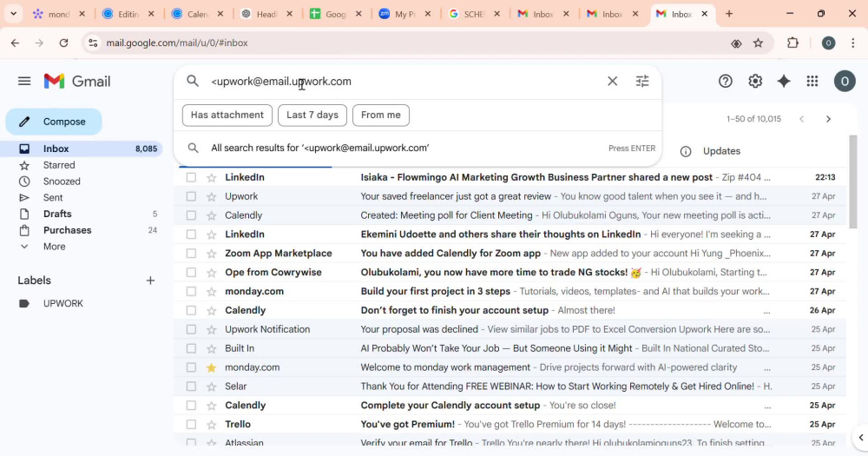Select Calendly Meeting poll email checkbox
The image size is (868, 456).
pos(191,215)
